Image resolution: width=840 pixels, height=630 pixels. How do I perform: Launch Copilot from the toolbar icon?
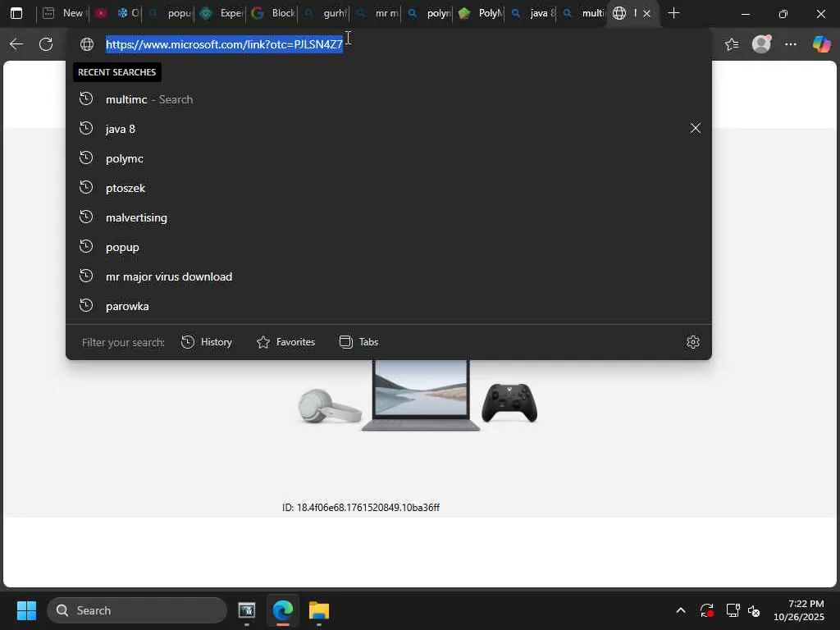coord(821,44)
